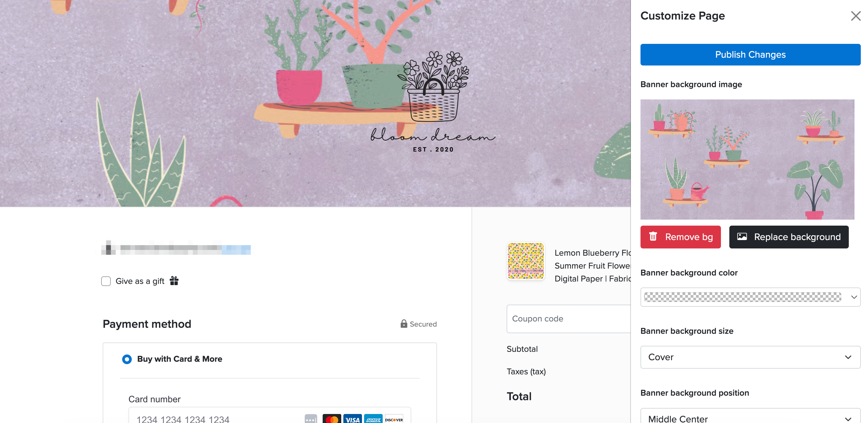Screen dimensions: 868x423
Task: Check the Give as a gift checkbox
Action: [x=106, y=281]
